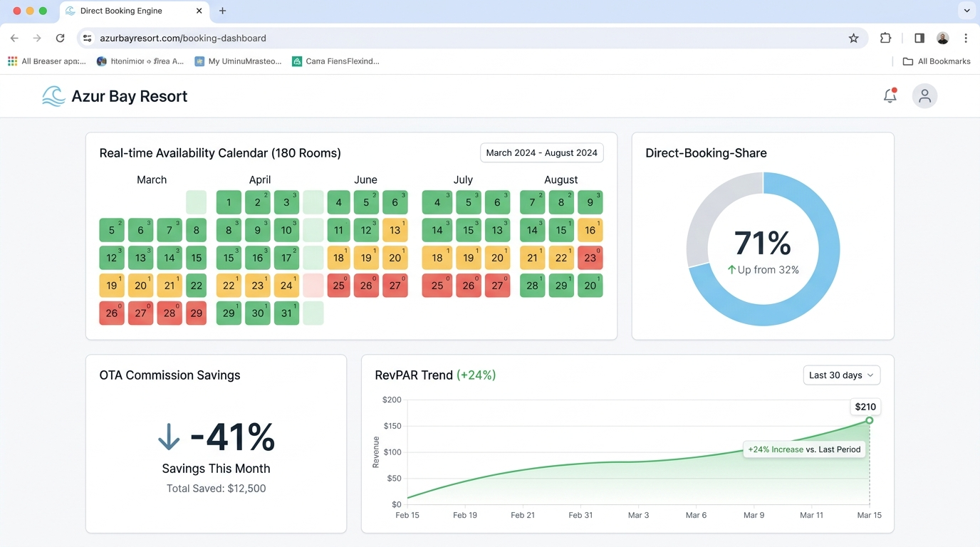Select April 31 in the calendar
The image size is (980, 547).
(x=286, y=313)
